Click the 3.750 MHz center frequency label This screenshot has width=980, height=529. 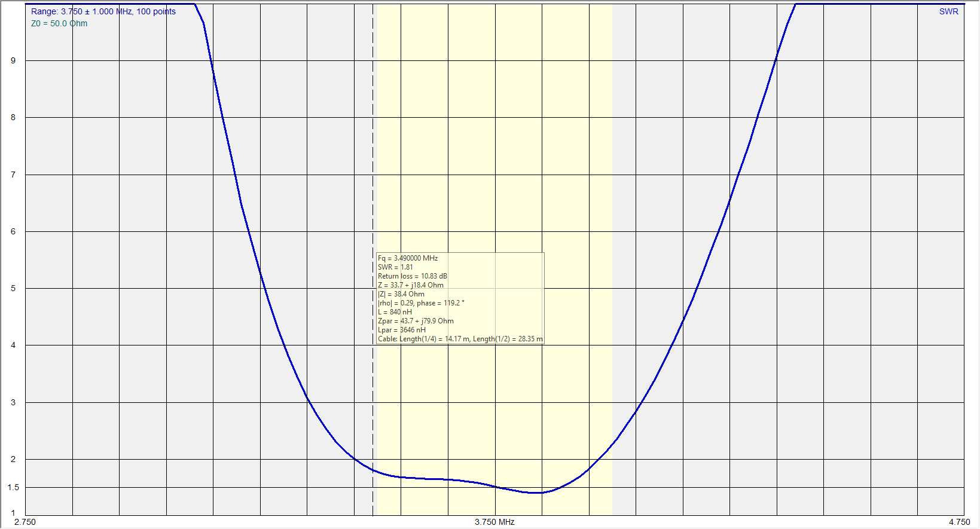point(494,522)
